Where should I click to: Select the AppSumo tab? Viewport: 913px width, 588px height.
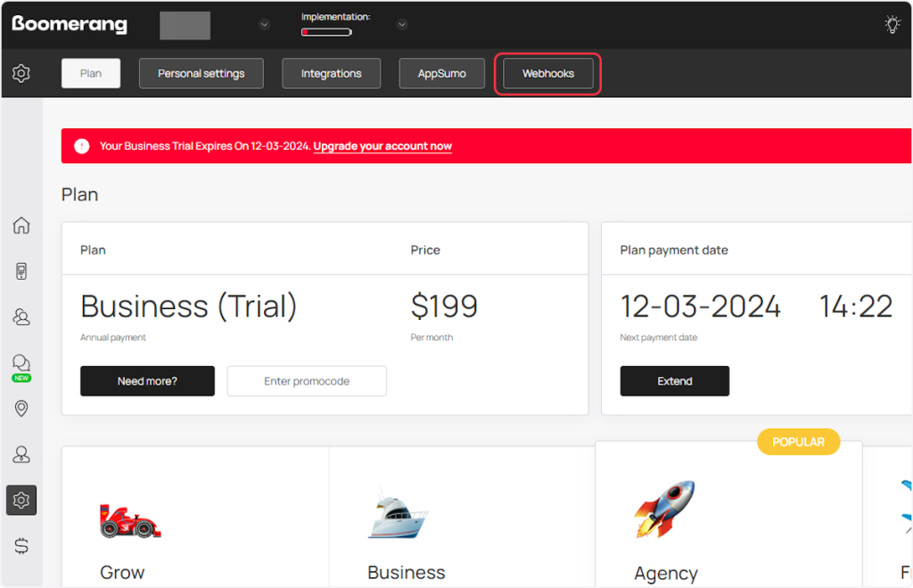click(441, 74)
